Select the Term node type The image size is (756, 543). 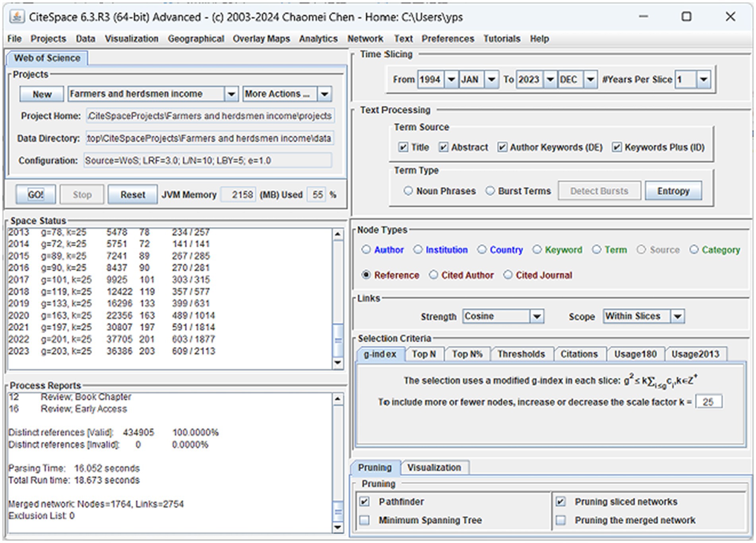point(597,250)
